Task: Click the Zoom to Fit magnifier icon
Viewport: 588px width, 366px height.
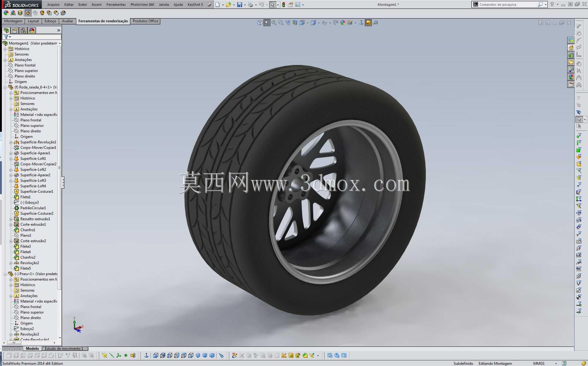Action: (274, 23)
